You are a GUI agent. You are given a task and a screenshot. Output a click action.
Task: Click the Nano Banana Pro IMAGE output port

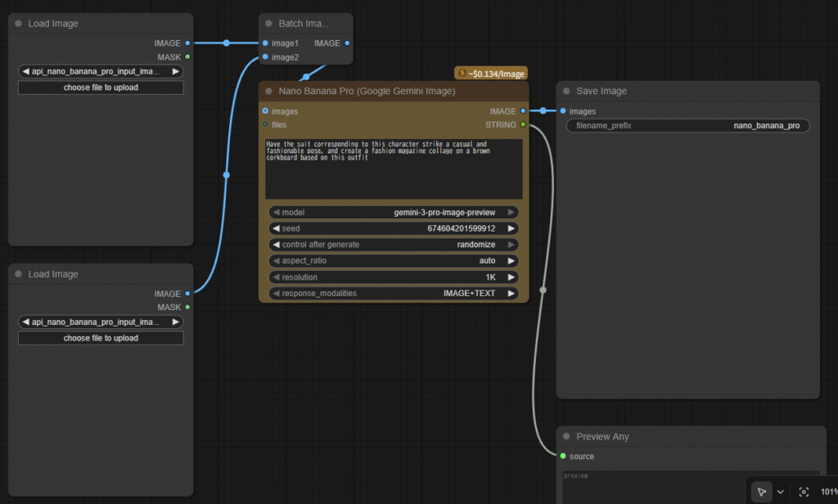(x=523, y=110)
